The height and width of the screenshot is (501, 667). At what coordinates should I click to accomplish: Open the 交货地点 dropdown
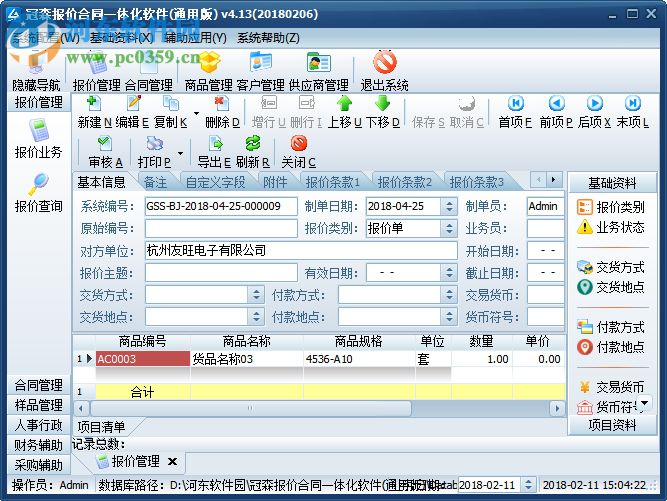click(x=256, y=317)
